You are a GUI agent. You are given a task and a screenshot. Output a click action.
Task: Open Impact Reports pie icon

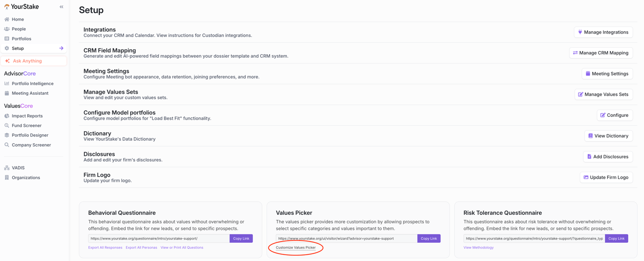coord(7,116)
